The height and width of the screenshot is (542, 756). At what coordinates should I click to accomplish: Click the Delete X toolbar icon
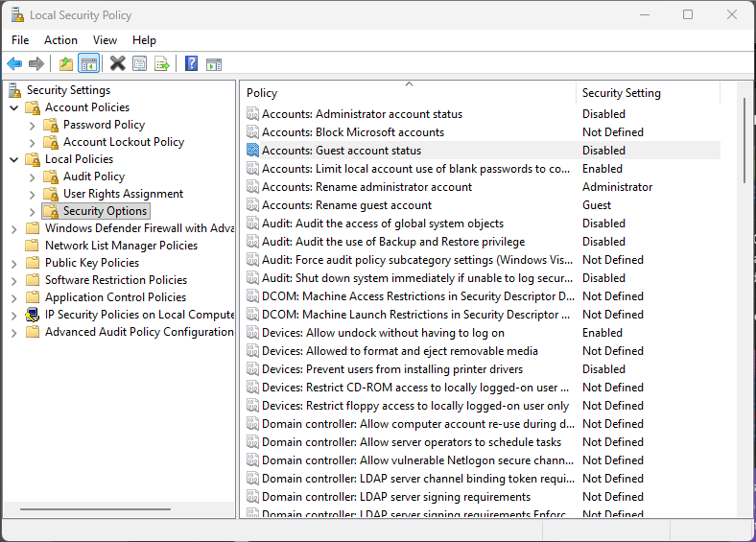pyautogui.click(x=117, y=64)
